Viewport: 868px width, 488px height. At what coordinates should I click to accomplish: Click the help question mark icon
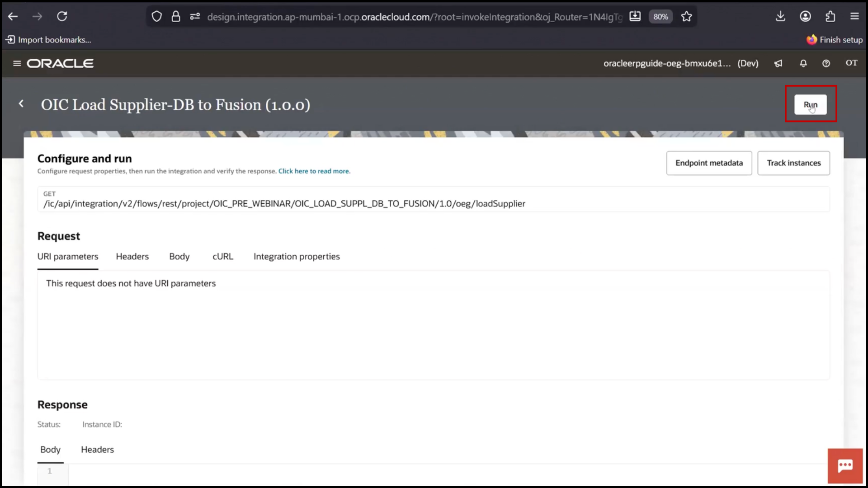coord(826,63)
